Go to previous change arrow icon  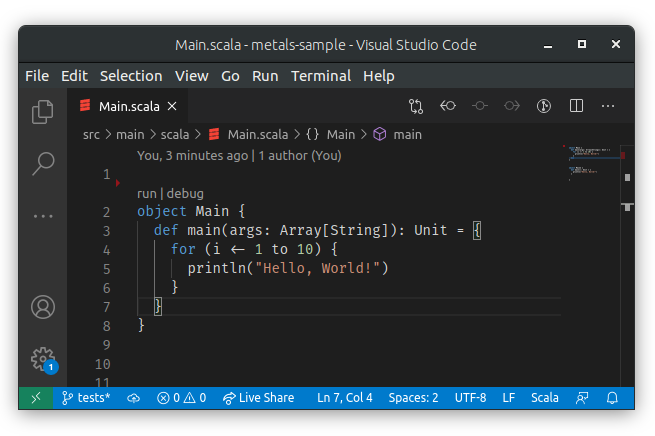point(448,106)
